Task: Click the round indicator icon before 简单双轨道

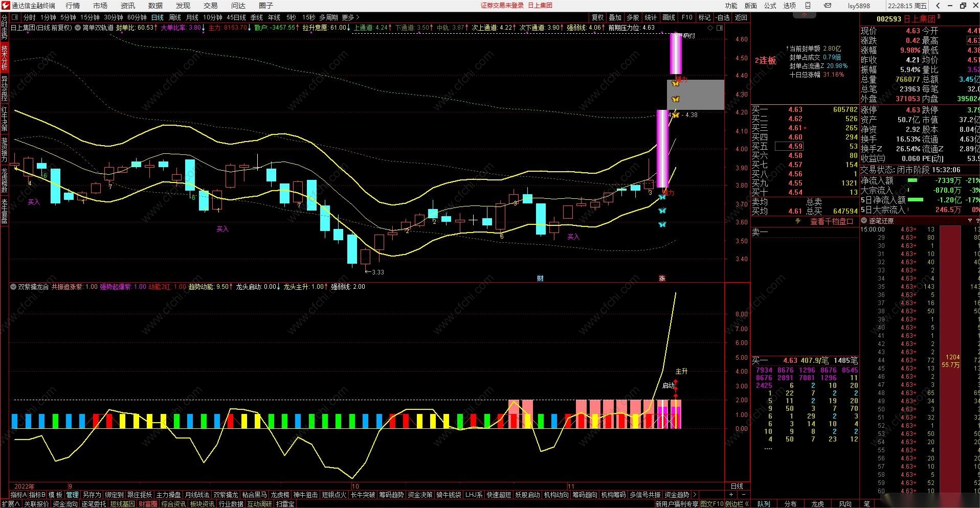Action: coord(78,28)
